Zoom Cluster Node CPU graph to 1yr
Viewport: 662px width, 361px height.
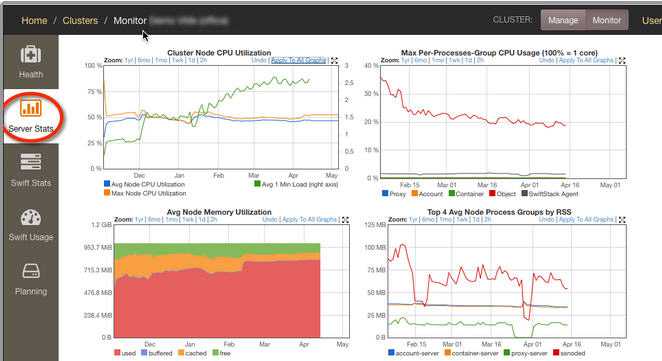pos(129,60)
